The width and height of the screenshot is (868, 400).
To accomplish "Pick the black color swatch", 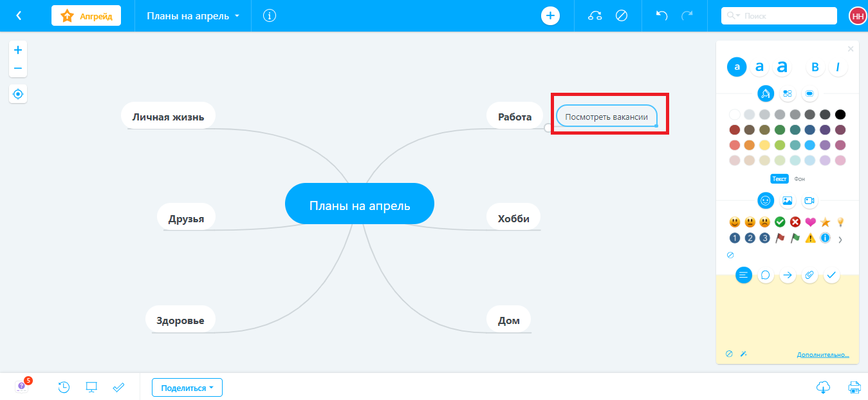I will click(x=840, y=115).
